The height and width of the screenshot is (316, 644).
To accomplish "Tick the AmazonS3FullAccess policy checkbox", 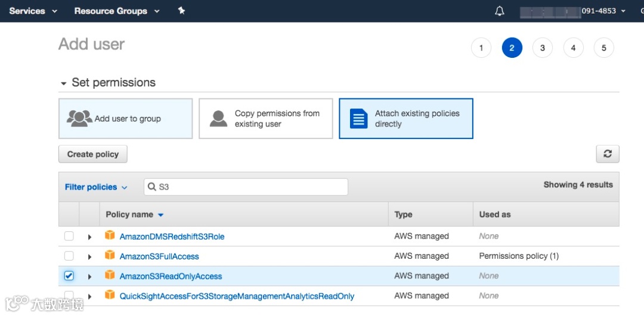I will pyautogui.click(x=69, y=256).
